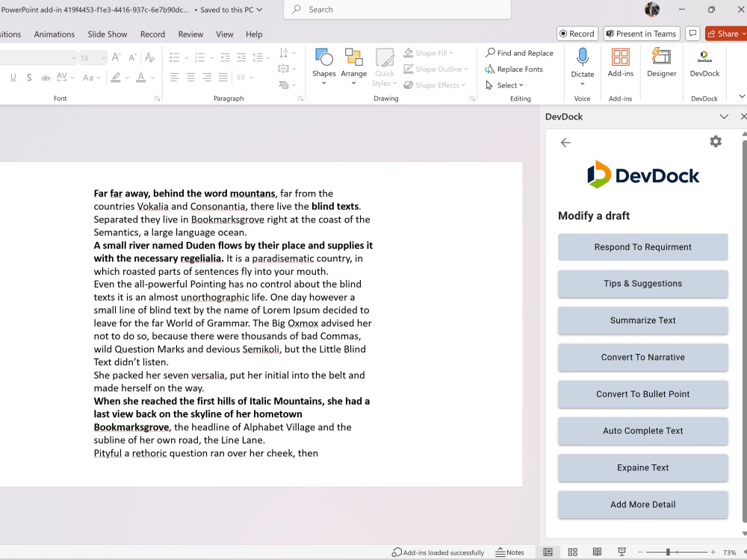Open font size dropdown
747x560 pixels.
(x=103, y=58)
